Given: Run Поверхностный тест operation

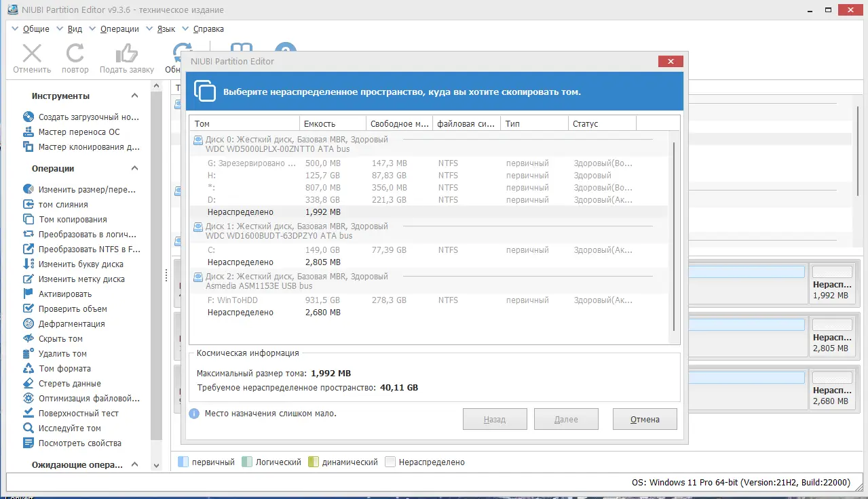Looking at the screenshot, I should click(x=71, y=413).
